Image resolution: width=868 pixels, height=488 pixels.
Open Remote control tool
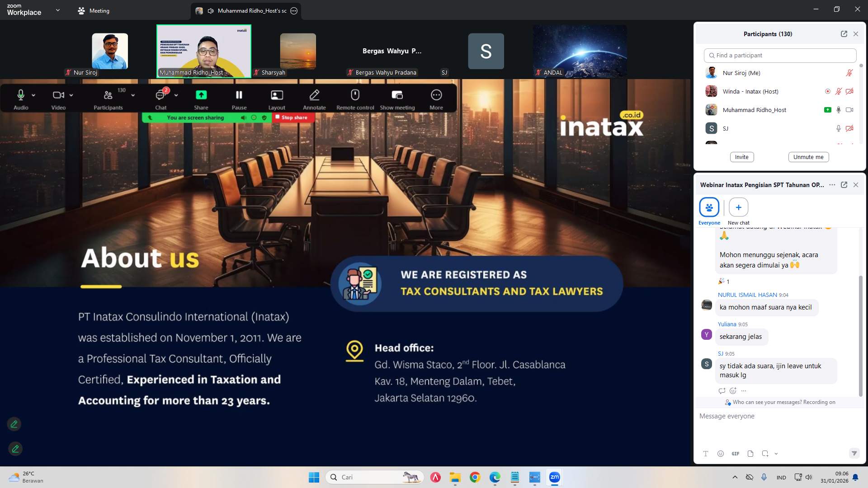click(355, 95)
